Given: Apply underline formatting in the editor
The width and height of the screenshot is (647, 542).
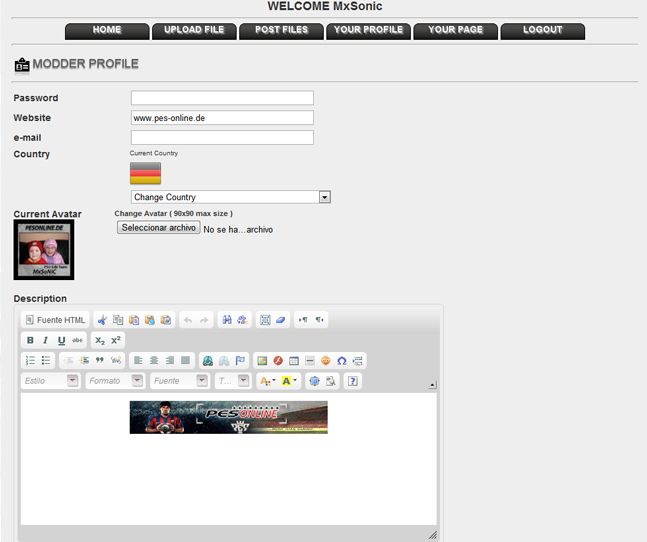Looking at the screenshot, I should [61, 341].
